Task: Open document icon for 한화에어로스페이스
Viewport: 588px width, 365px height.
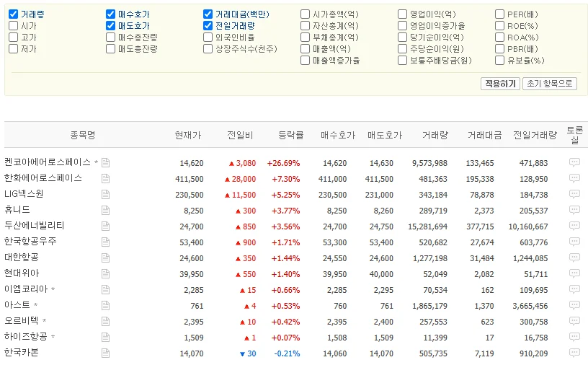Action: click(106, 178)
